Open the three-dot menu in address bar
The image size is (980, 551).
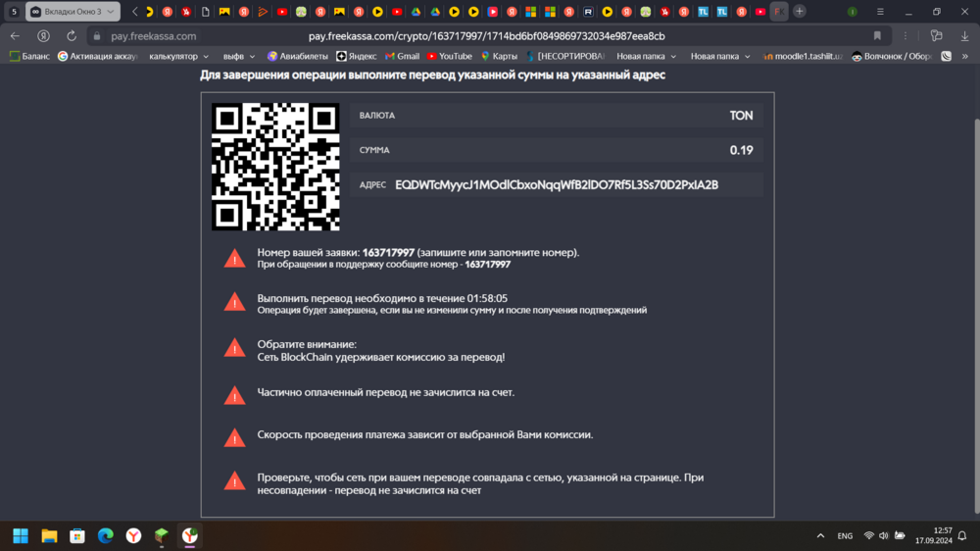905,36
